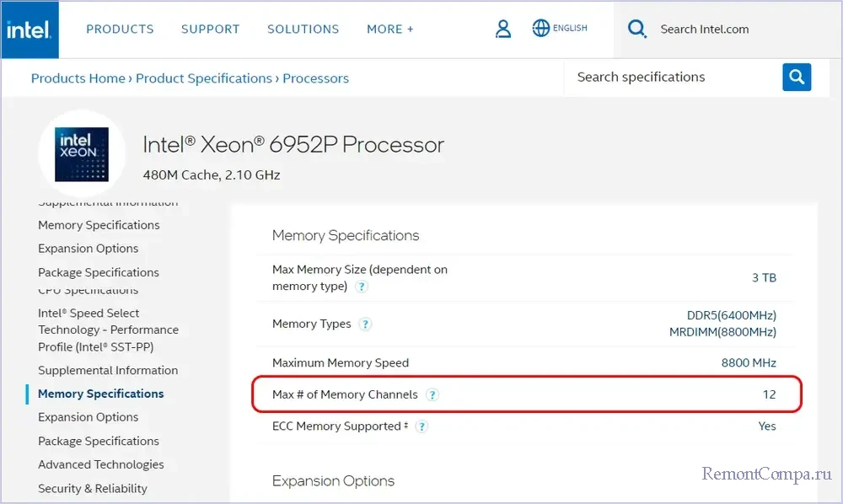Click help icon beside Memory Types

pyautogui.click(x=365, y=324)
